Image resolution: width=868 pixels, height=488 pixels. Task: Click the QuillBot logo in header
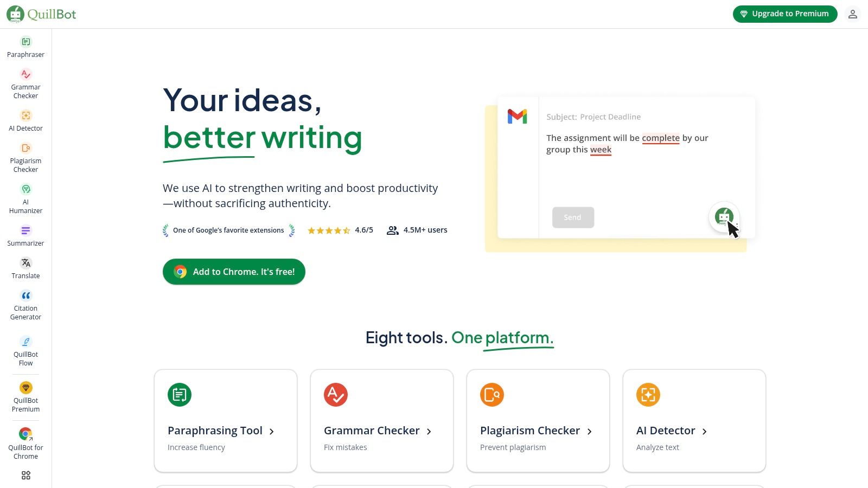pos(41,14)
